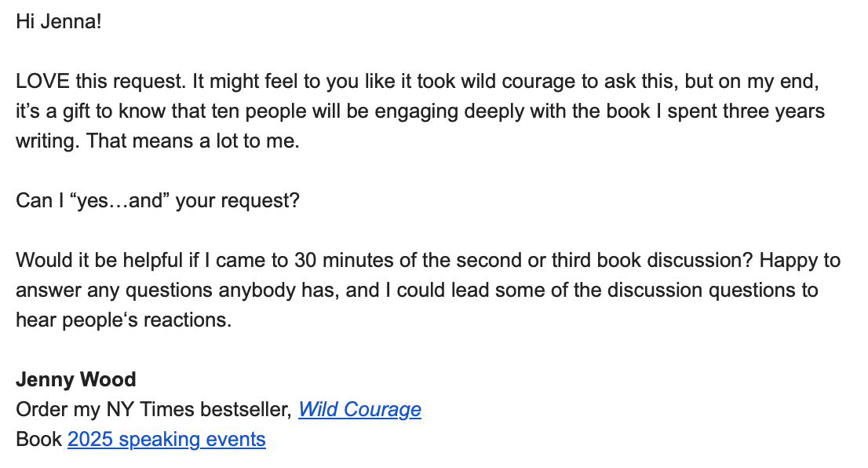Click the "Hi Jenna!" greeting line
The image size is (868, 468).
59,22
